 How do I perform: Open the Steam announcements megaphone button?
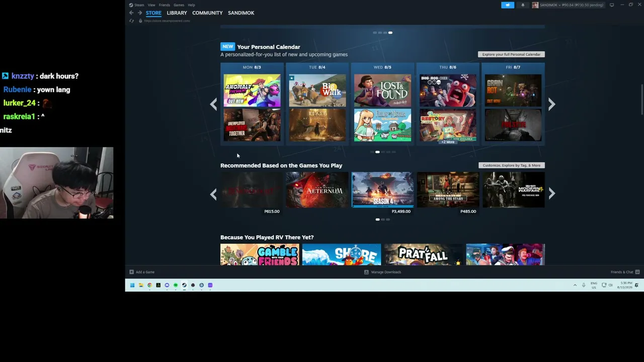coord(508,5)
